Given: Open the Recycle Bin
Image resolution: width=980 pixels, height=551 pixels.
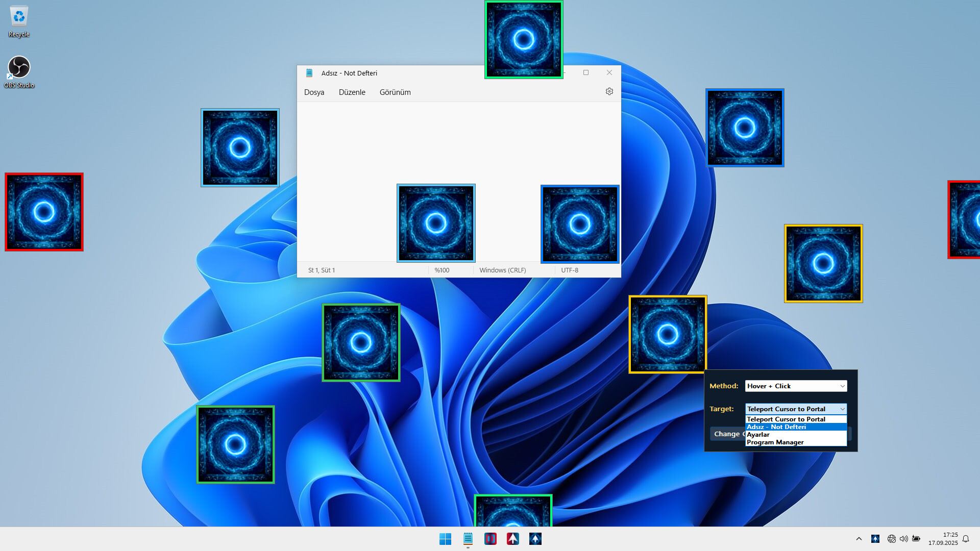Looking at the screenshot, I should (19, 17).
